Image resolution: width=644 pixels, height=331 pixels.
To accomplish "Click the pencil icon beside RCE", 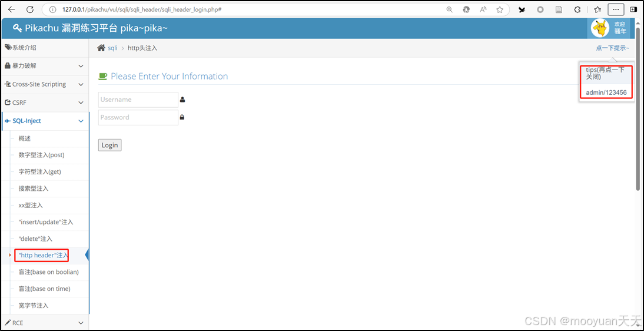I will pos(8,323).
